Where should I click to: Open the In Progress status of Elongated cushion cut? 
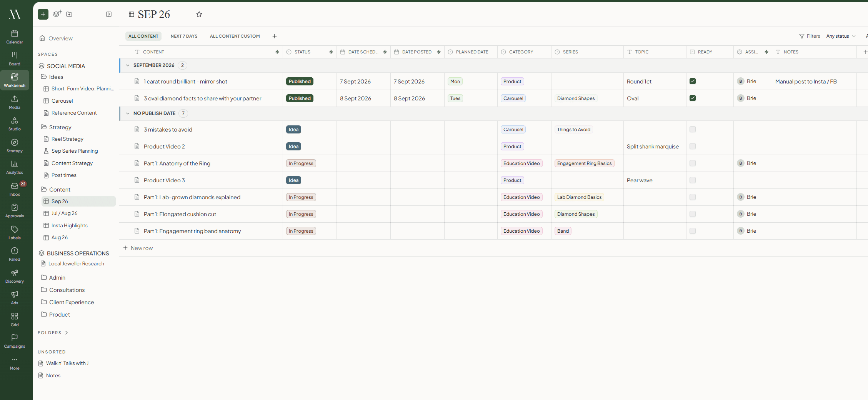pos(301,214)
